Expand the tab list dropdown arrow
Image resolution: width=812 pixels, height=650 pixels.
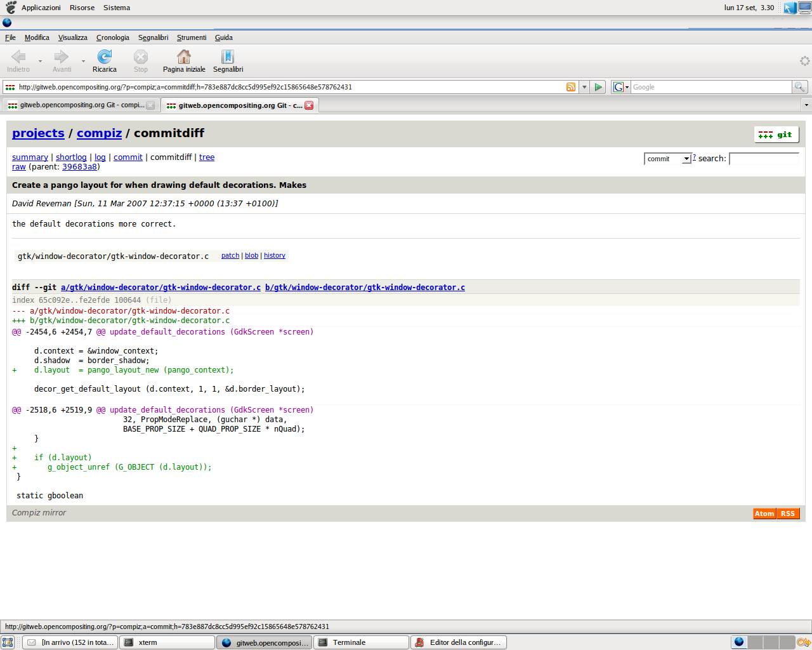(x=806, y=105)
